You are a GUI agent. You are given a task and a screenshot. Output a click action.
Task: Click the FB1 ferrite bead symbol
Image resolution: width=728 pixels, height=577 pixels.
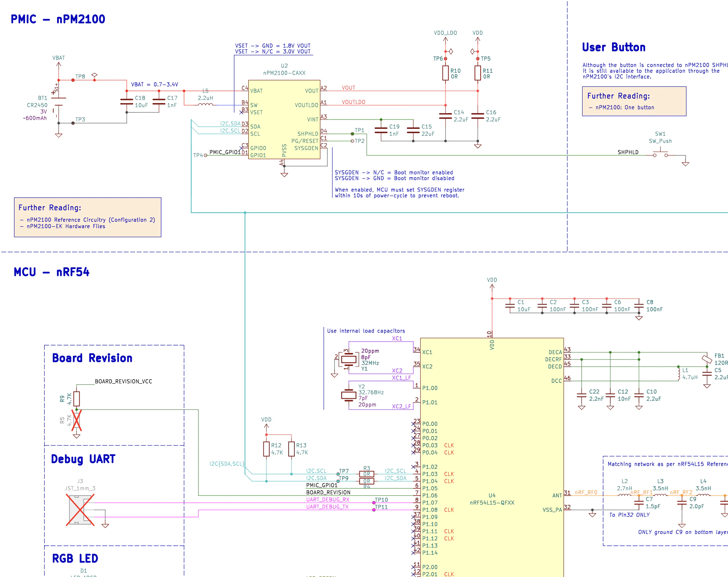(x=707, y=359)
